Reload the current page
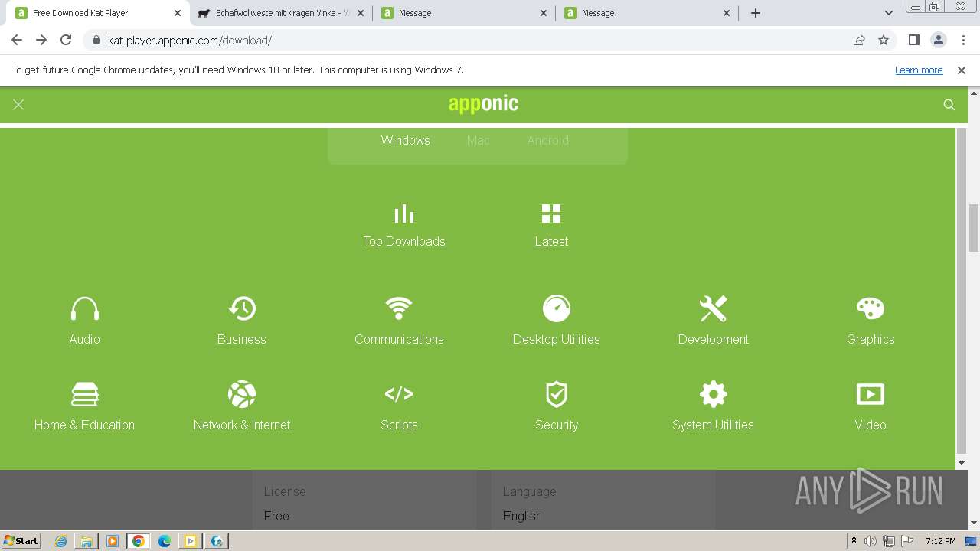Viewport: 980px width, 551px height. pyautogui.click(x=66, y=40)
